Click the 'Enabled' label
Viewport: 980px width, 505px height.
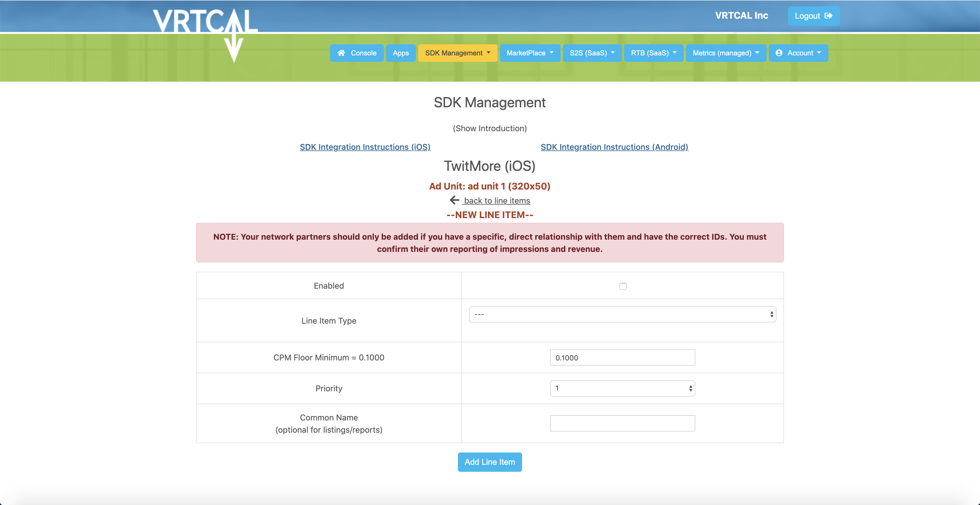point(329,285)
